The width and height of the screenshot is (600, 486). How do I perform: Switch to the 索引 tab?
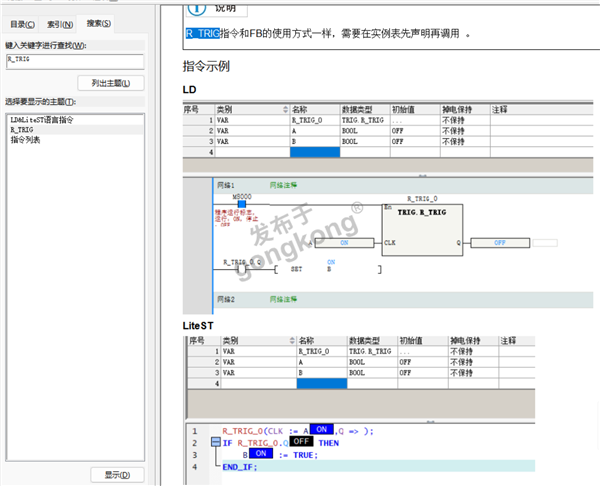point(60,23)
